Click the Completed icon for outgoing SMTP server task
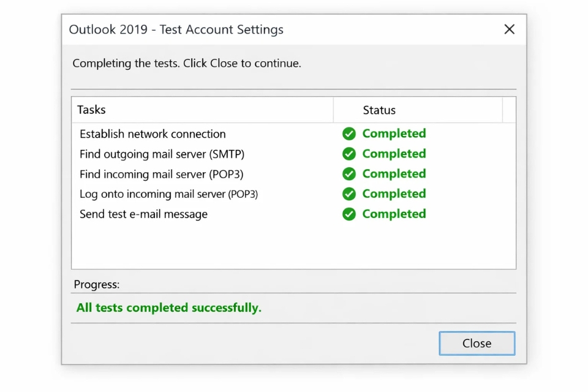Viewport: 588px width, 392px height. click(x=349, y=154)
